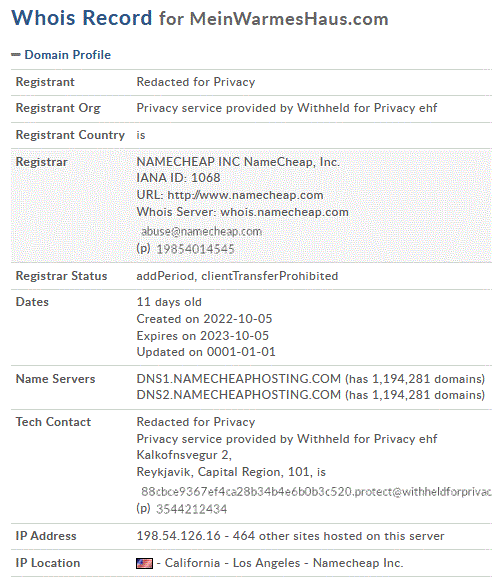The image size is (492, 577).
Task: Click Redacted for Privacy registrant value
Action: (x=196, y=82)
